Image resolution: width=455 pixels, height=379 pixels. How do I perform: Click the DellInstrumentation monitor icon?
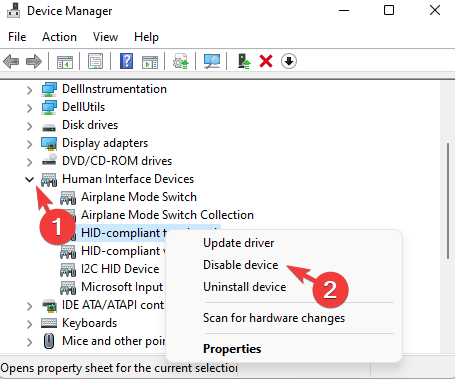coord(49,89)
